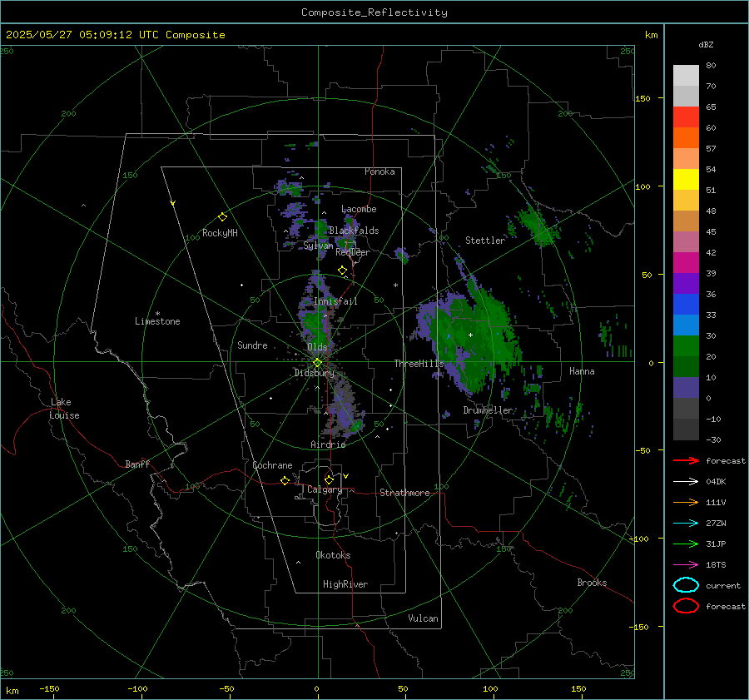Click the Calgary city label
Image resolution: width=749 pixels, height=700 pixels.
(x=325, y=489)
